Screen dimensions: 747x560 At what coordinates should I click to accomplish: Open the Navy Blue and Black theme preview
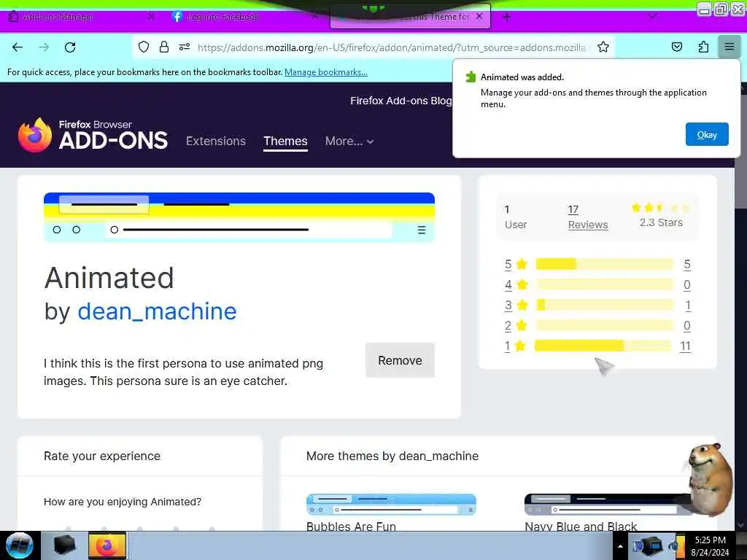[609, 505]
